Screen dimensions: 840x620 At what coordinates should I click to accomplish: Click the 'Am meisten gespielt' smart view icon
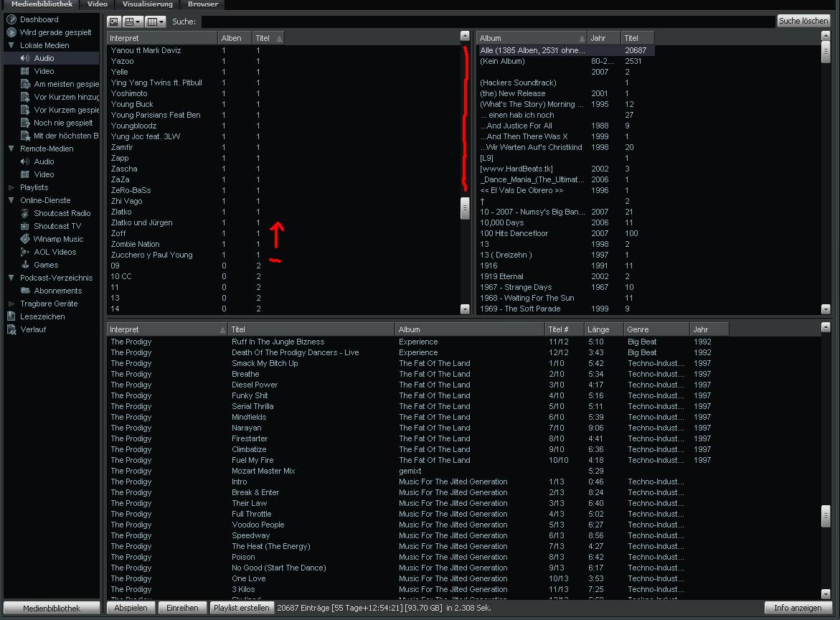coord(24,83)
